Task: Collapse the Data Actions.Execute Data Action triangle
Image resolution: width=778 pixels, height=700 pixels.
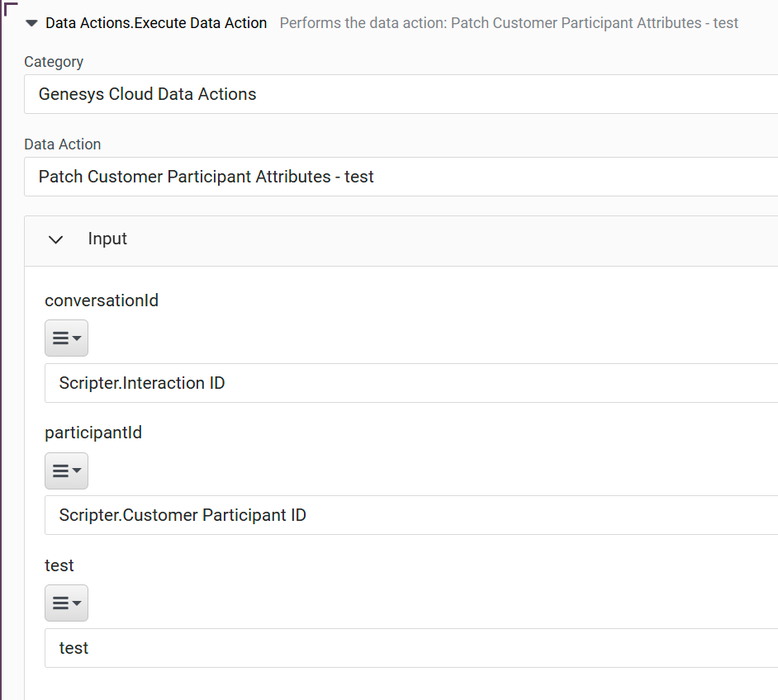Action: tap(31, 23)
